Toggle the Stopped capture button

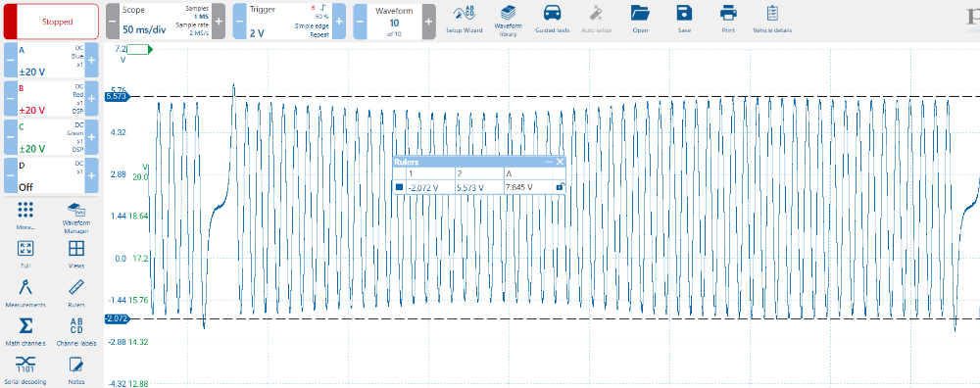[51, 22]
